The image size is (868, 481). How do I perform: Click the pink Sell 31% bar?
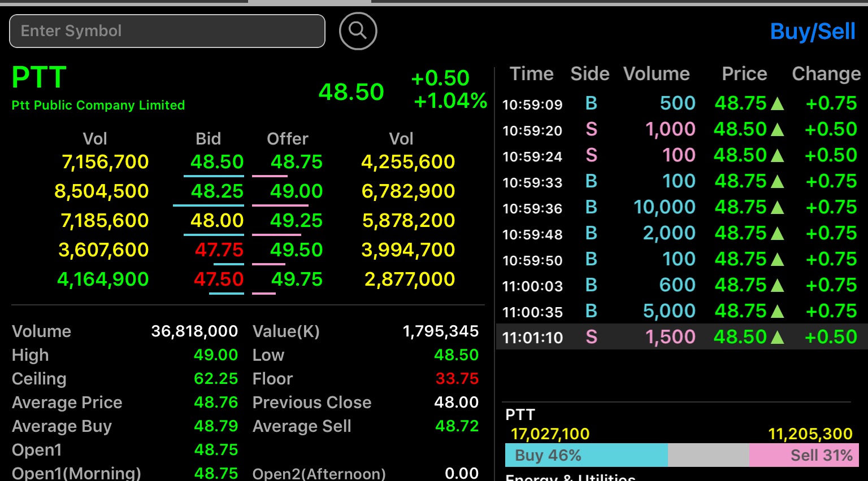(804, 455)
